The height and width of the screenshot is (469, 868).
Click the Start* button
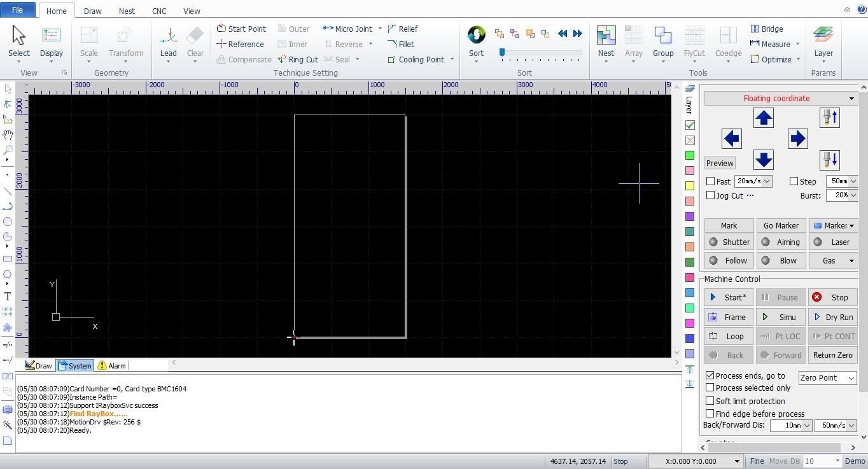click(729, 297)
